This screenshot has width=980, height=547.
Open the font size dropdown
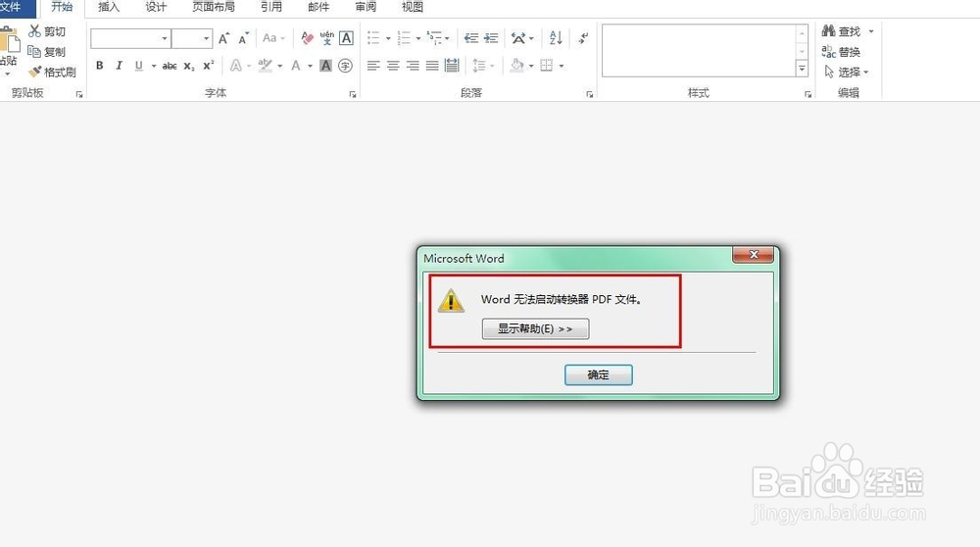[x=206, y=39]
